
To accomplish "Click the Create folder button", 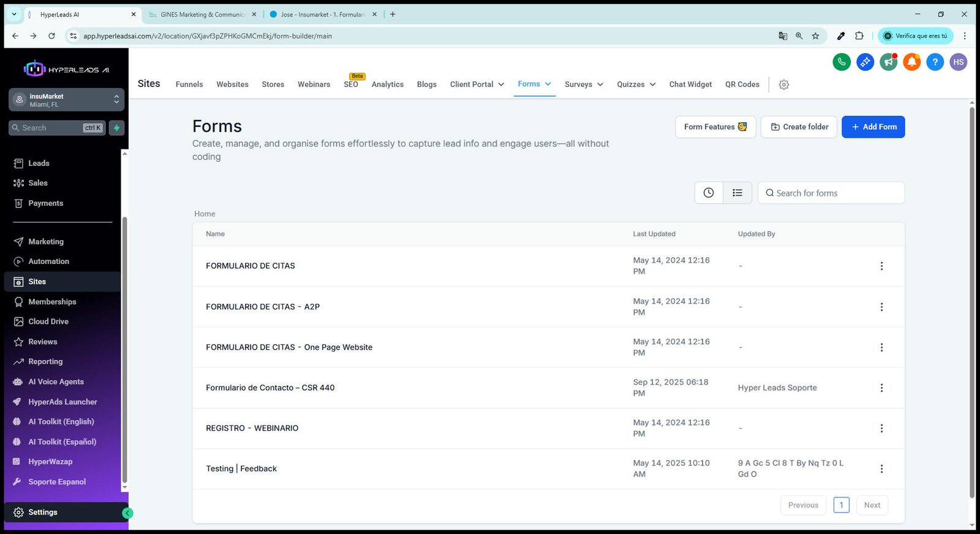I will pyautogui.click(x=799, y=127).
